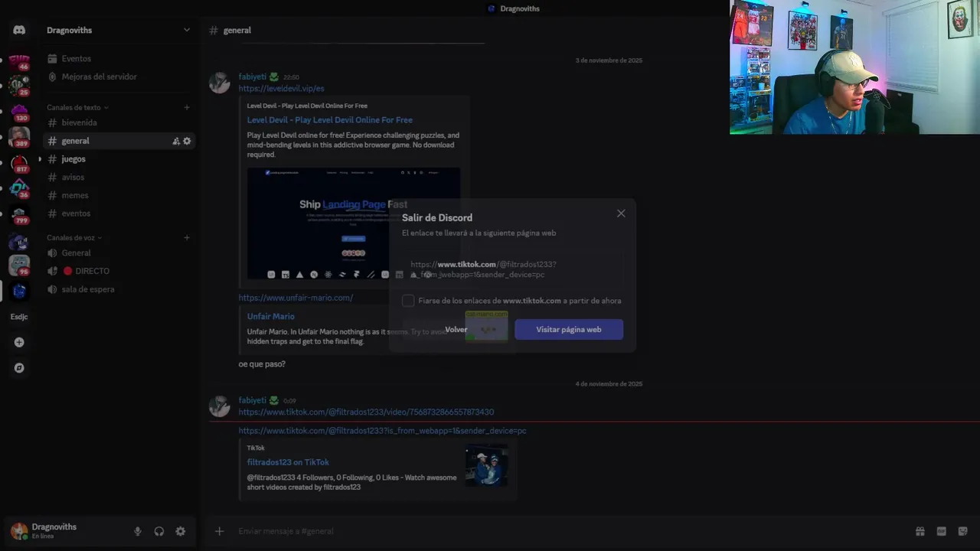
Task: Collapse Canales de voz category
Action: point(74,238)
